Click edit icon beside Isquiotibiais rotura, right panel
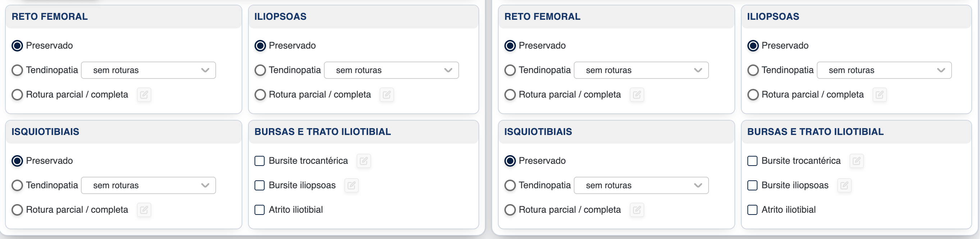This screenshot has height=239, width=980. tap(637, 209)
